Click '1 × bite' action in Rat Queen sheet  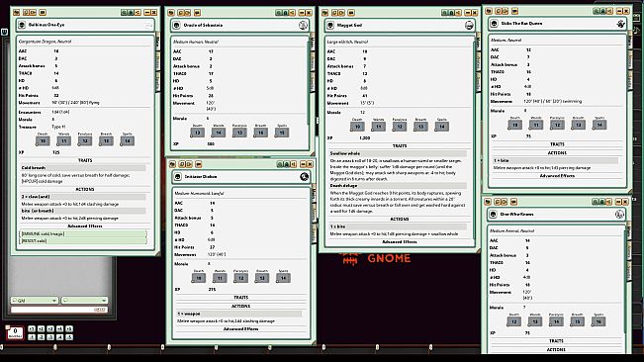click(555, 160)
